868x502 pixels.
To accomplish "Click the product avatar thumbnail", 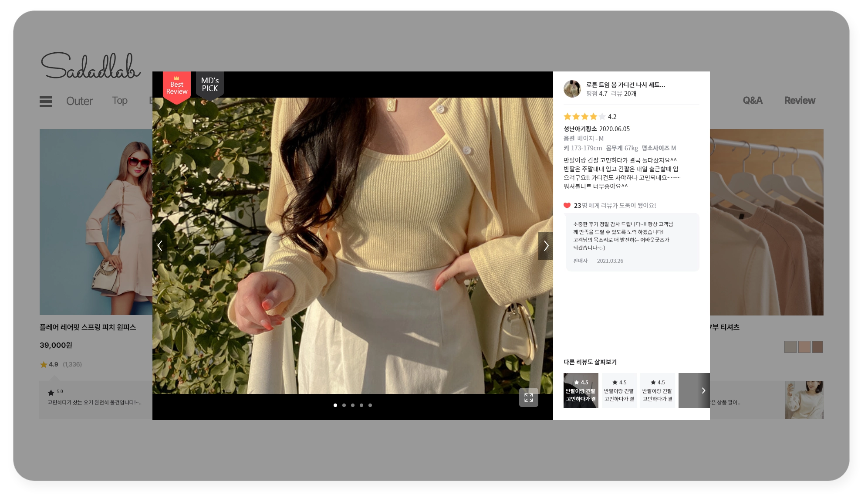I will pyautogui.click(x=572, y=89).
